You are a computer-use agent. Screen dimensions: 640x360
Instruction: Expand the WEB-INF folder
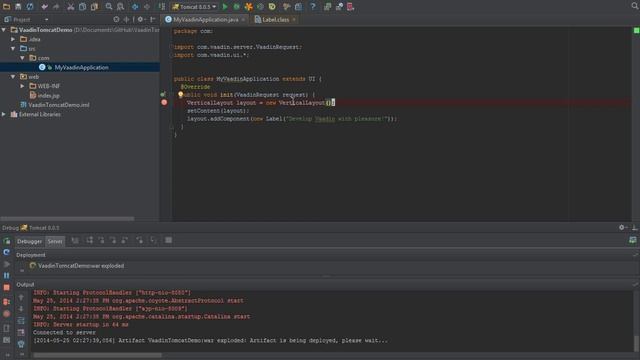[x=22, y=86]
